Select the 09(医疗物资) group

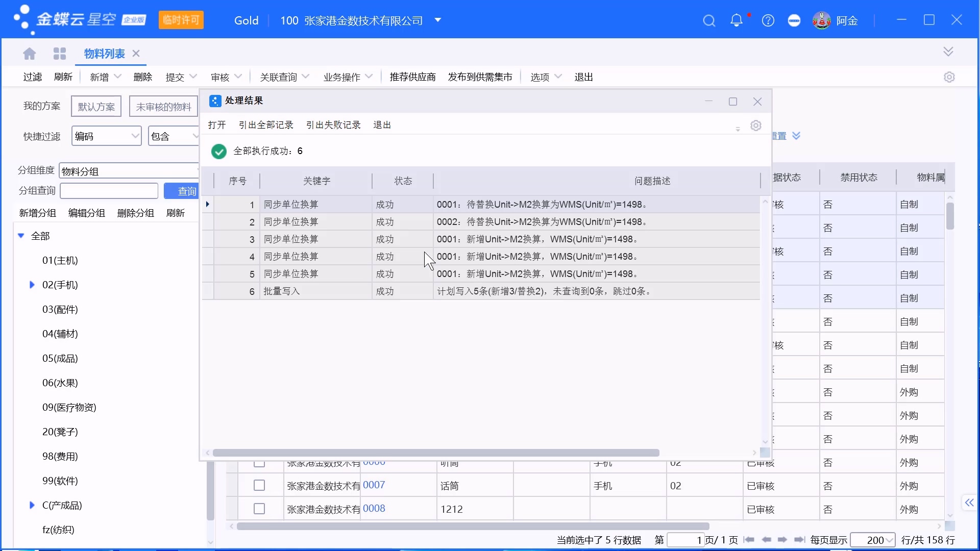tap(69, 407)
